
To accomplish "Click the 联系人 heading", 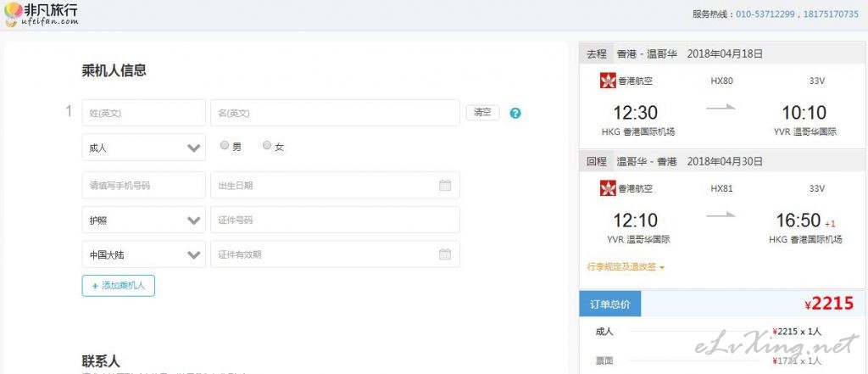I will coord(101,361).
